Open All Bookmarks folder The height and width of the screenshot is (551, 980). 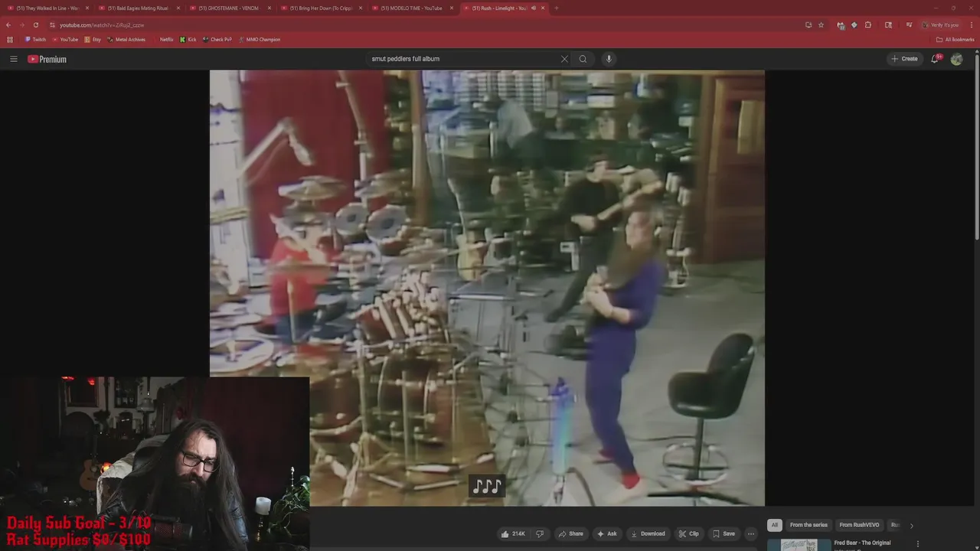click(955, 39)
